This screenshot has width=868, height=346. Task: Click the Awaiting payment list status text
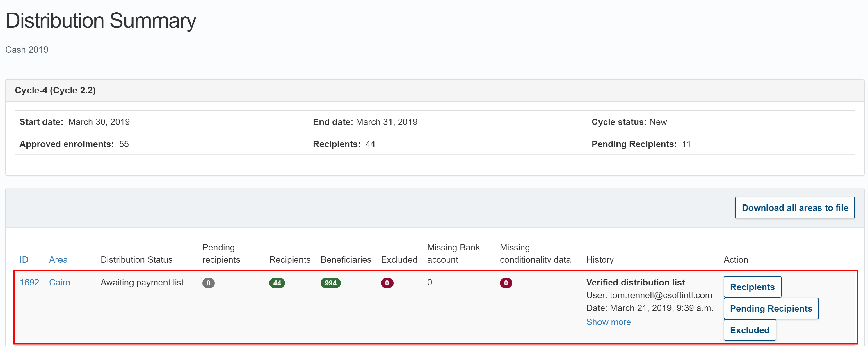coord(142,282)
